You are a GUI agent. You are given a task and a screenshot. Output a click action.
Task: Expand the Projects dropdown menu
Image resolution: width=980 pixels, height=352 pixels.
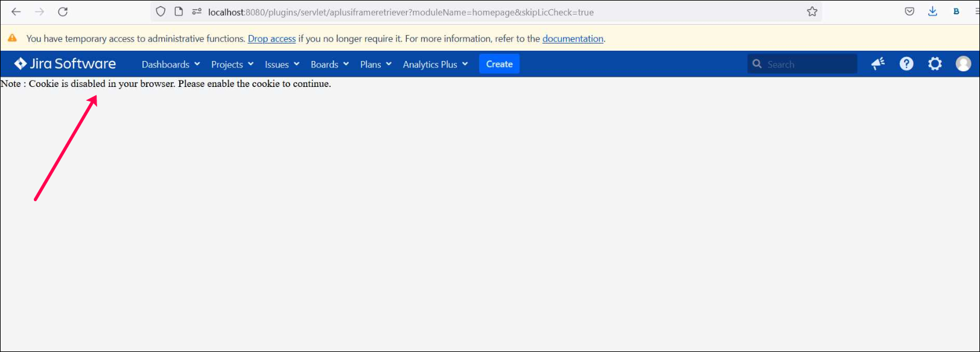232,65
